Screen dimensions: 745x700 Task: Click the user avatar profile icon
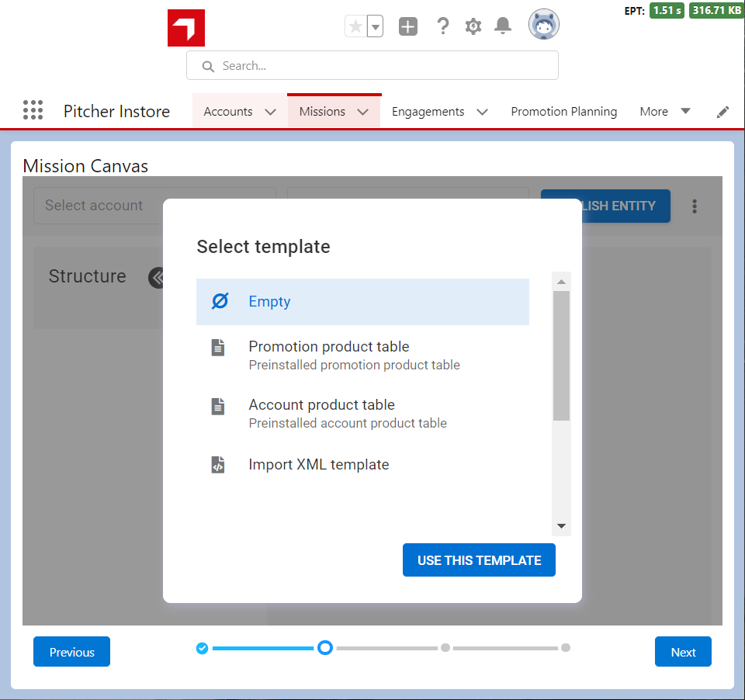[543, 26]
